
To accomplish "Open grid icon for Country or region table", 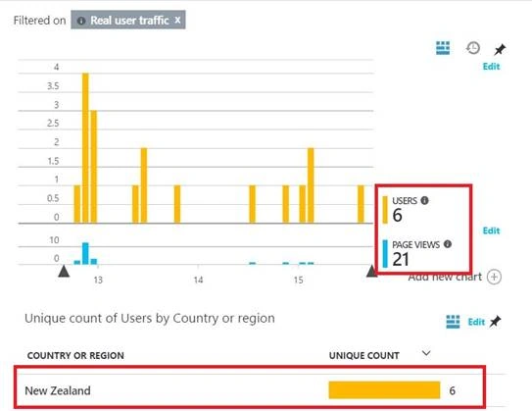I will tap(453, 322).
